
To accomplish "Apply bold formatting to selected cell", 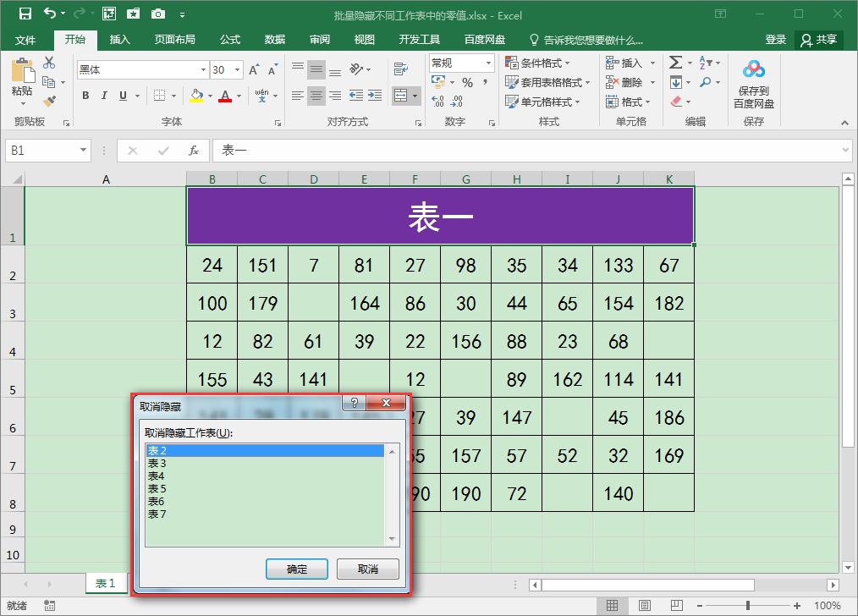I will [x=85, y=96].
